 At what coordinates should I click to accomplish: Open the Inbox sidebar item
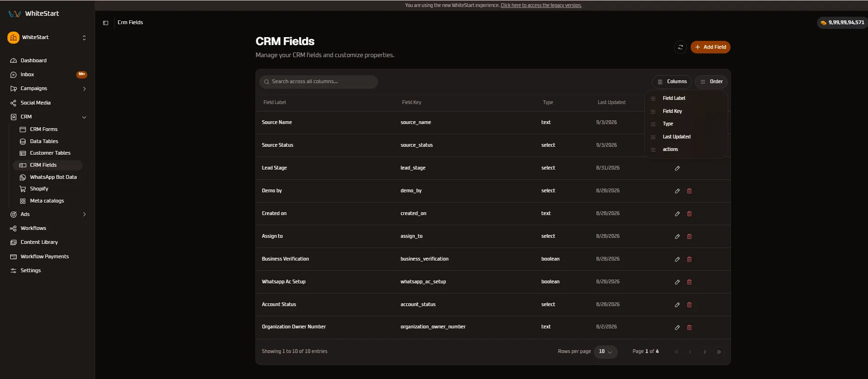[27, 74]
